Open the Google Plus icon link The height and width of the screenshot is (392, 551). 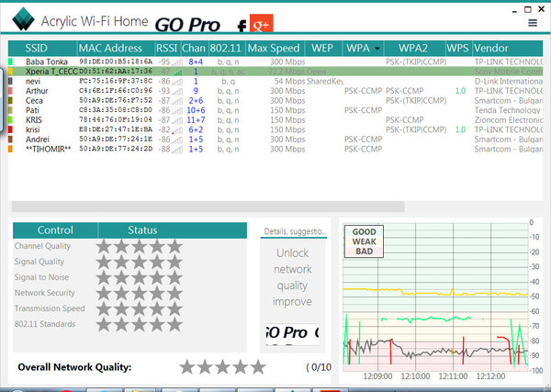261,24
